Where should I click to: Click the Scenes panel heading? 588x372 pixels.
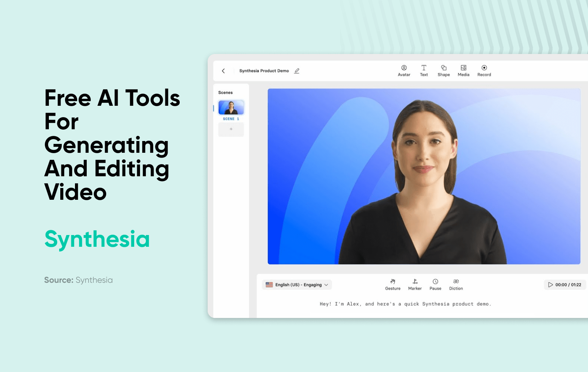tap(225, 93)
